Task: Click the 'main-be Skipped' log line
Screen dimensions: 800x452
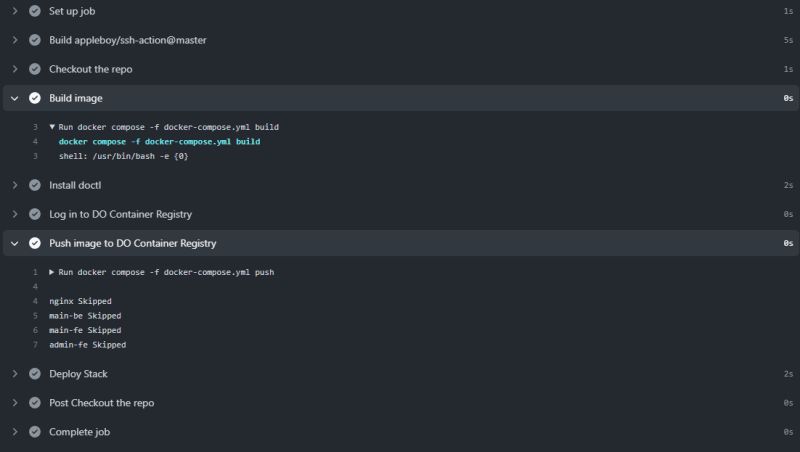Action: [x=85, y=316]
